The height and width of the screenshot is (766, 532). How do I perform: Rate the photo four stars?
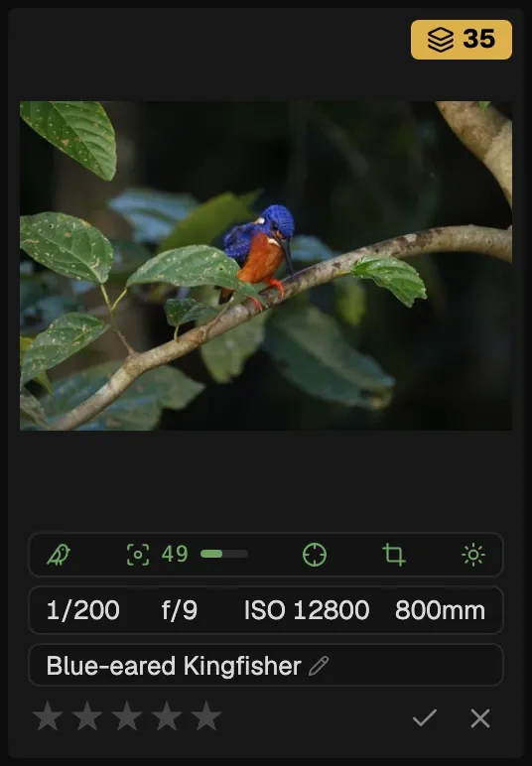[167, 716]
